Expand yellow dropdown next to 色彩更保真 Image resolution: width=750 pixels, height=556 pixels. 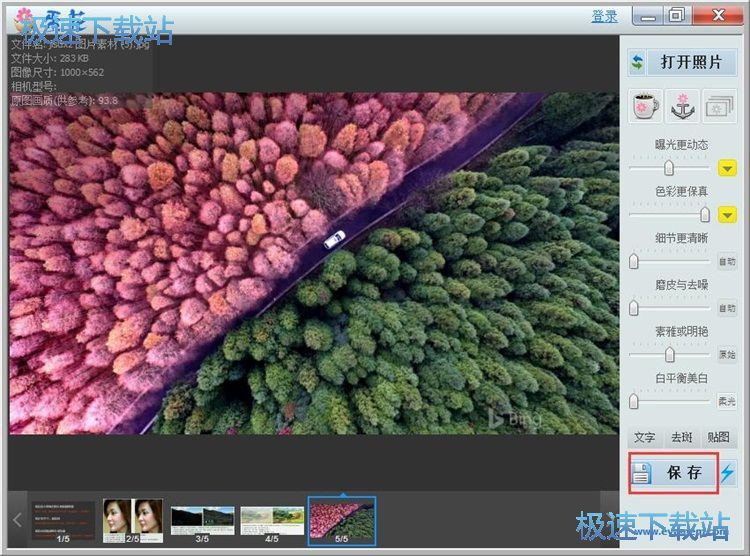(x=728, y=215)
